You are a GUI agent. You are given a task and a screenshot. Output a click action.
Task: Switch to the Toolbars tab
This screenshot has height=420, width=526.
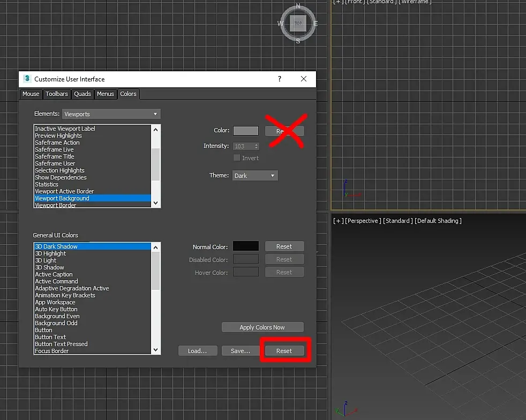[x=57, y=94]
